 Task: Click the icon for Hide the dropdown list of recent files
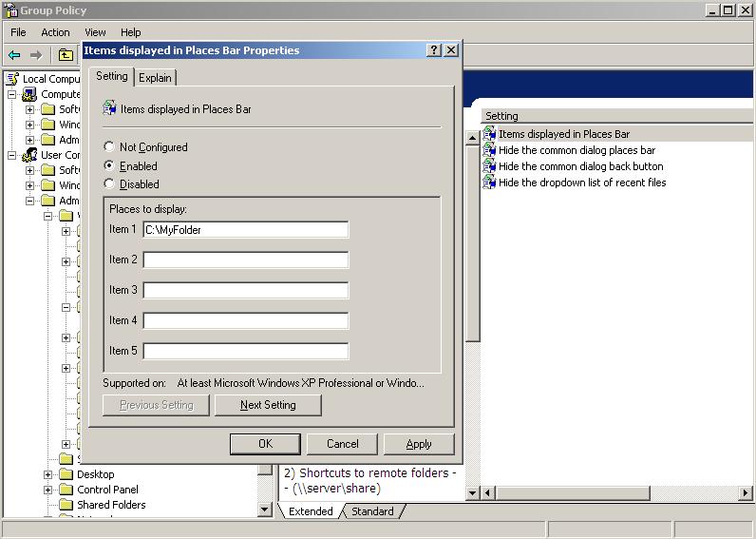(x=489, y=182)
